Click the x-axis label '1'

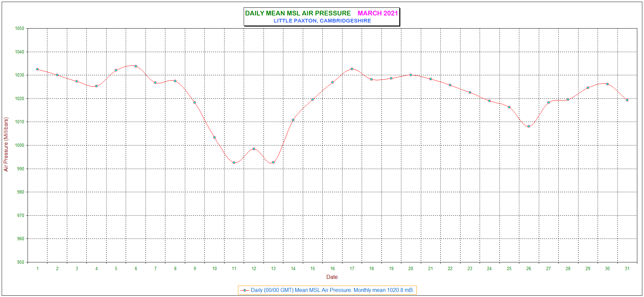coord(37,269)
